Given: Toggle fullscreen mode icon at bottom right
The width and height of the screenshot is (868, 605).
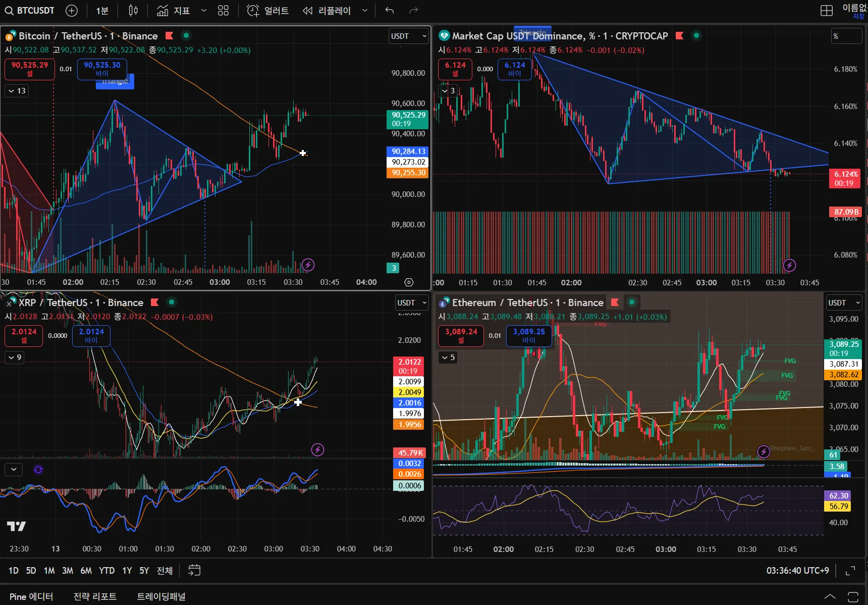Looking at the screenshot, I should click(850, 571).
